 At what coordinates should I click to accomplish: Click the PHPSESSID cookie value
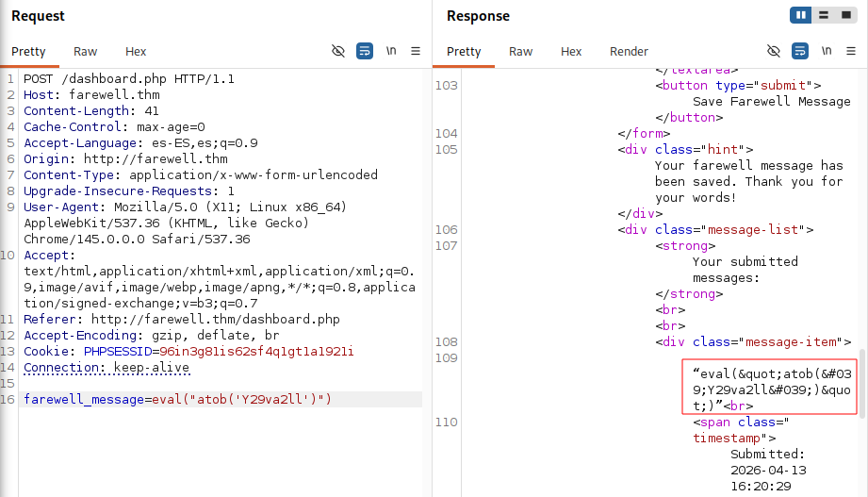(256, 352)
